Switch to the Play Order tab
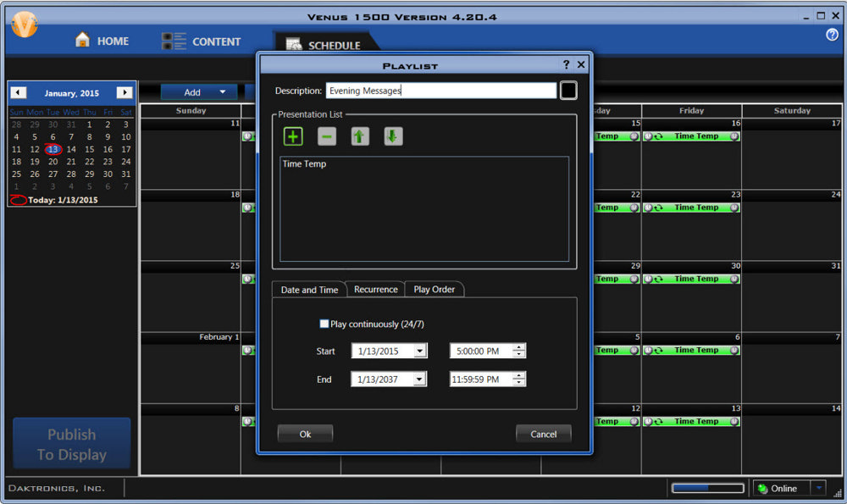Image resolution: width=847 pixels, height=504 pixels. 434,290
